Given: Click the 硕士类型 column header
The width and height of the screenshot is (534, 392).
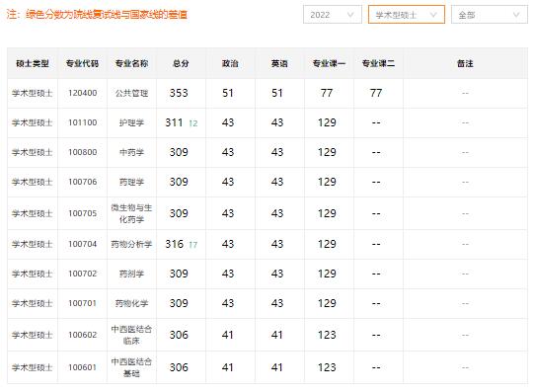Looking at the screenshot, I should (x=33, y=63).
